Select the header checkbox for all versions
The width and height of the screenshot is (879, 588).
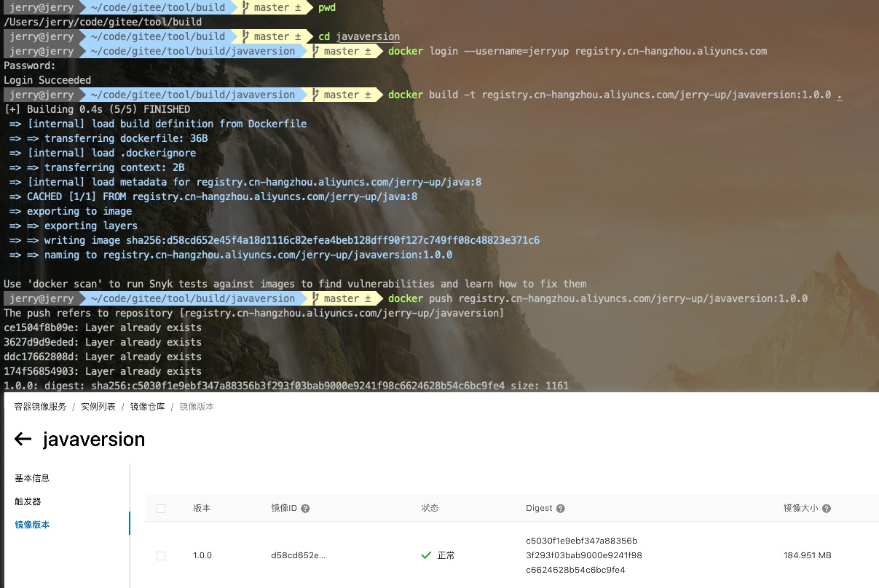click(161, 509)
